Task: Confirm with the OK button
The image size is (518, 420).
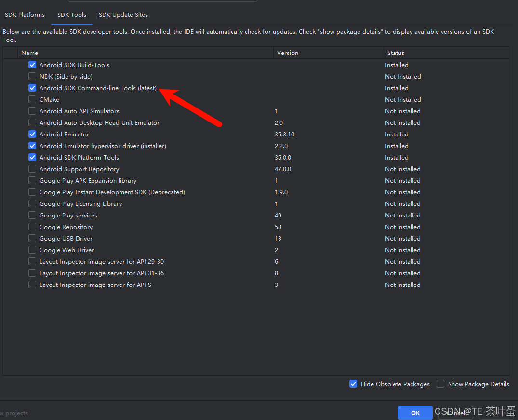Action: pyautogui.click(x=415, y=413)
